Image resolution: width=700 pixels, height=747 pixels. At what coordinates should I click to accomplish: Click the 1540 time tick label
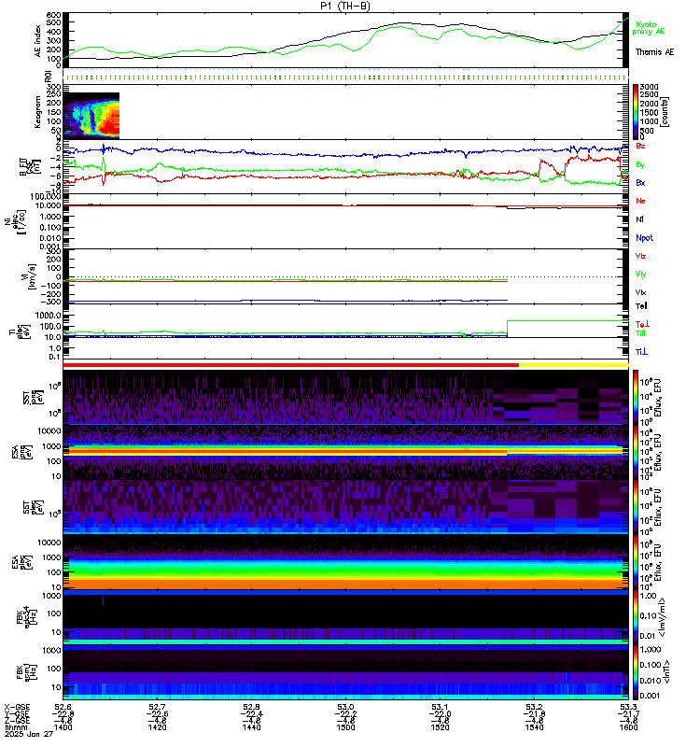point(534,727)
